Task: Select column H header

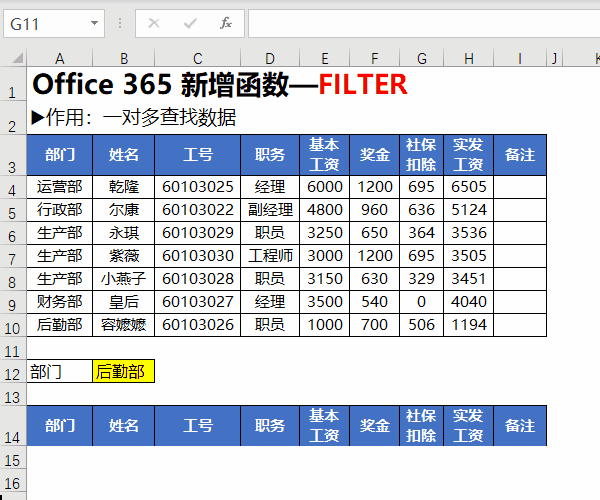Action: pyautogui.click(x=469, y=58)
